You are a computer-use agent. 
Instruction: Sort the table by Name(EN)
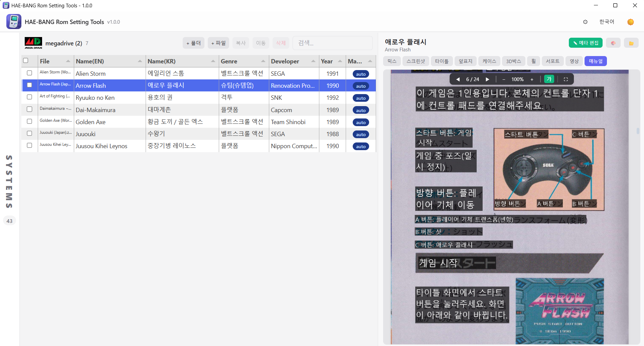110,61
